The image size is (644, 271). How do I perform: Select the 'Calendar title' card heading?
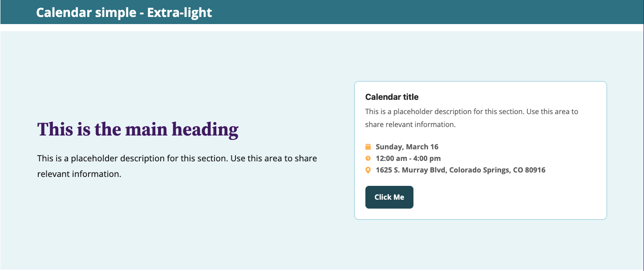(x=392, y=97)
